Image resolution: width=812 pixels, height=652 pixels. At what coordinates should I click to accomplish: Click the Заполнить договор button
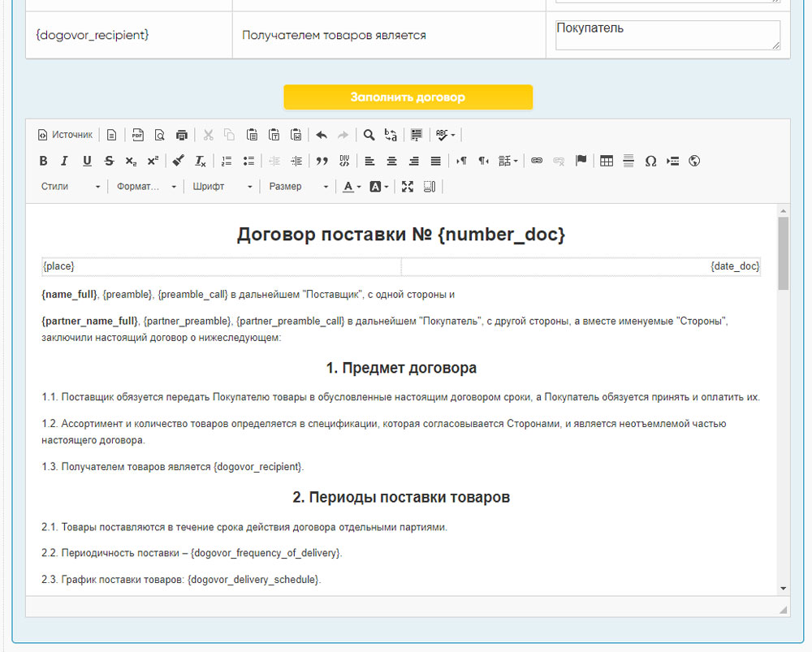(x=408, y=97)
